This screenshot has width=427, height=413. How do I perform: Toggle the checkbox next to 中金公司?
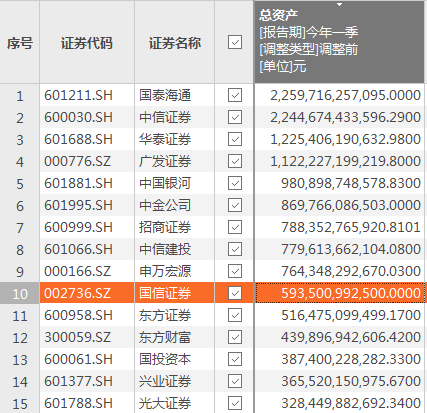(x=235, y=205)
